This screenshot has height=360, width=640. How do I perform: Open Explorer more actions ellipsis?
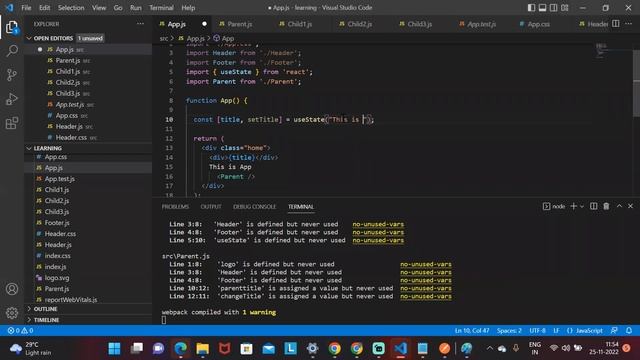tap(140, 24)
